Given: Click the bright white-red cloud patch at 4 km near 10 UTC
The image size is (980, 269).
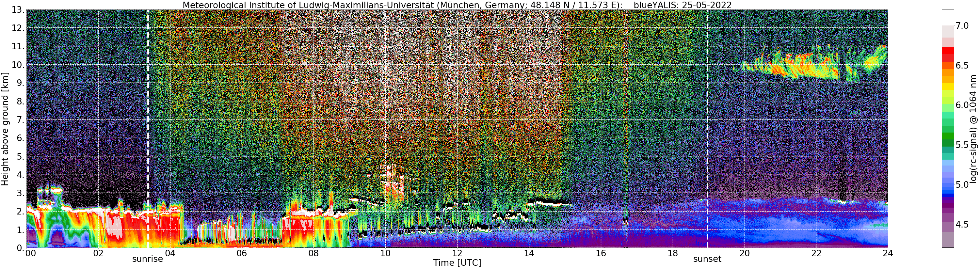Looking at the screenshot, I should (x=392, y=182).
